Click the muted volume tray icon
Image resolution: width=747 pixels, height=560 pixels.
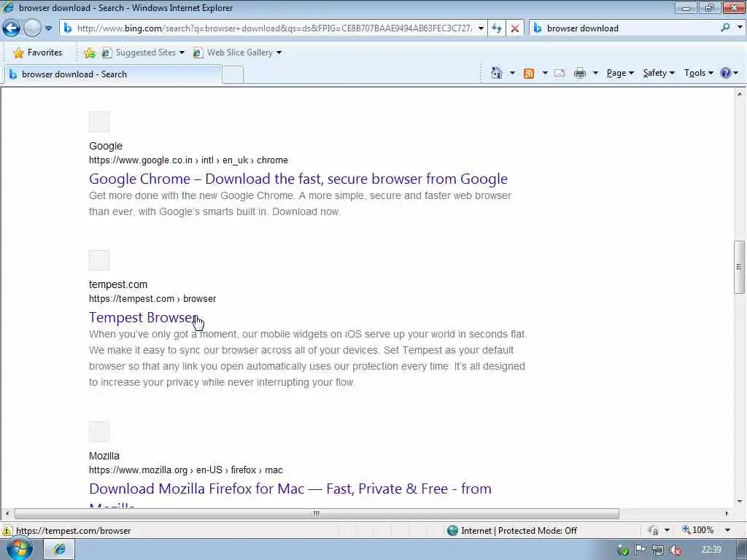click(x=675, y=550)
